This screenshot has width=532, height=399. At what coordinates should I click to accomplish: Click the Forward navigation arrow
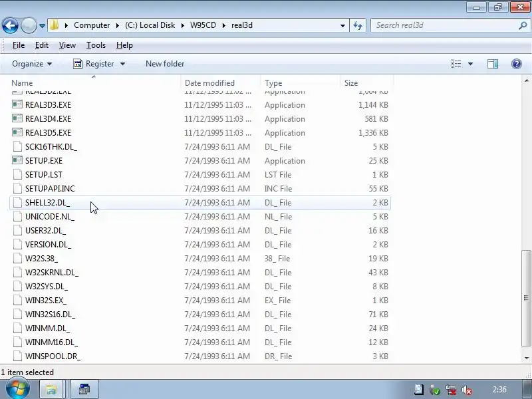[x=29, y=25]
